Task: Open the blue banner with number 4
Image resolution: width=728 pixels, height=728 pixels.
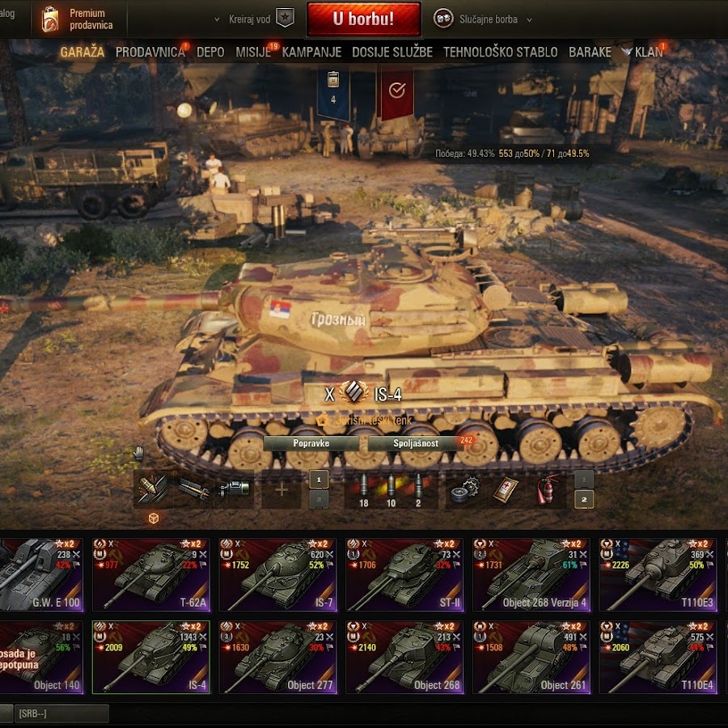Action: [333, 92]
